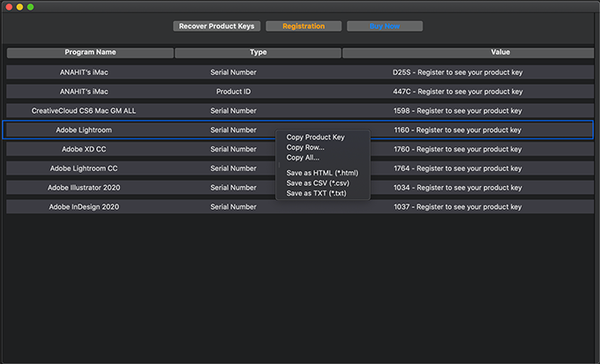Click the 1034 product key value
600x364 pixels.
pos(458,188)
